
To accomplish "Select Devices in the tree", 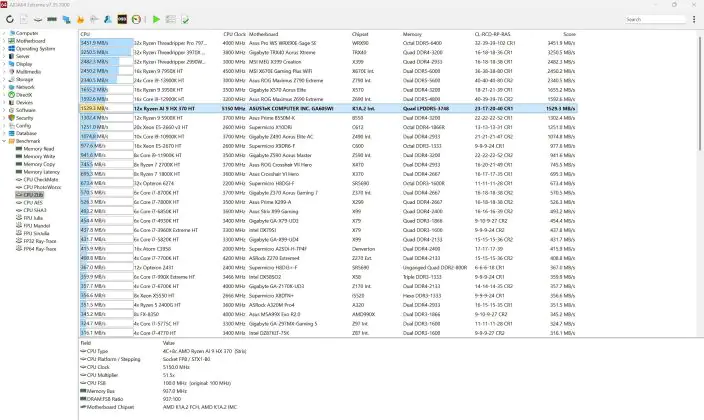I will [x=24, y=102].
